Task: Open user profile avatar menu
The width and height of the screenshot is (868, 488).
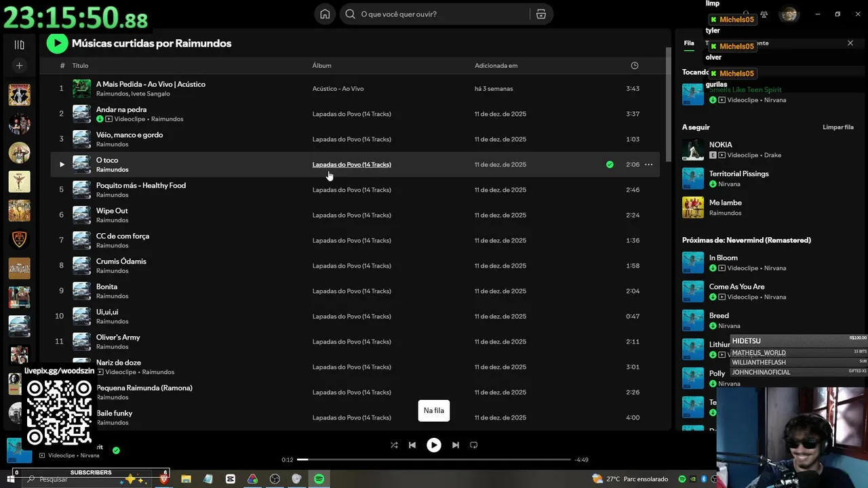Action: point(789,14)
